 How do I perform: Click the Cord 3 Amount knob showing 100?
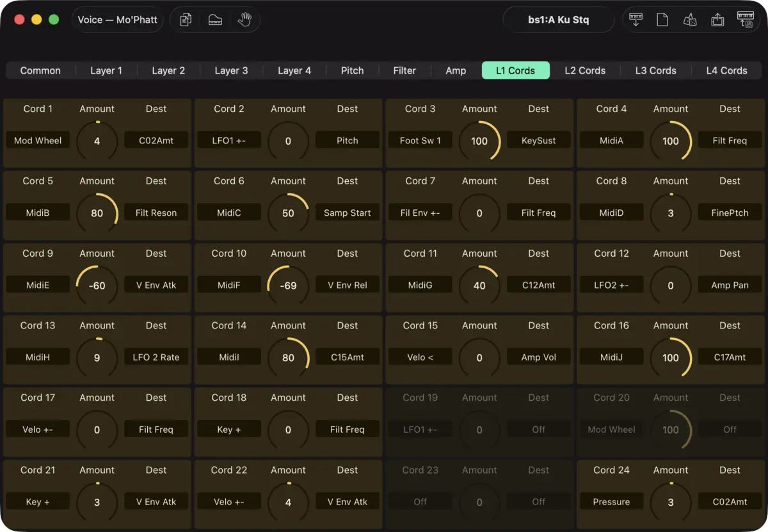click(x=479, y=141)
